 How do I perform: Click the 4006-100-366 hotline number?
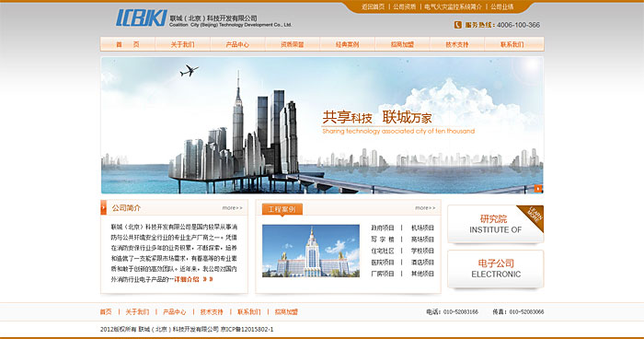(518, 25)
